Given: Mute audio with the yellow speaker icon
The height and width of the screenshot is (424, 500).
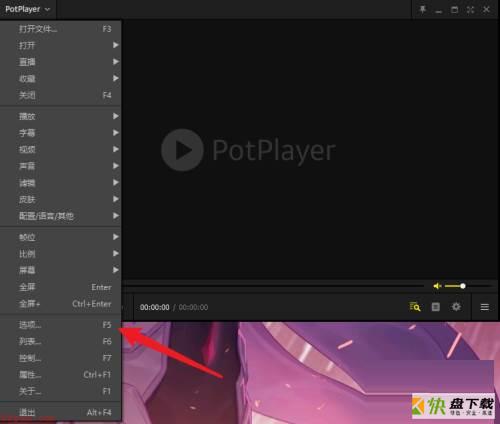Looking at the screenshot, I should coord(437,286).
